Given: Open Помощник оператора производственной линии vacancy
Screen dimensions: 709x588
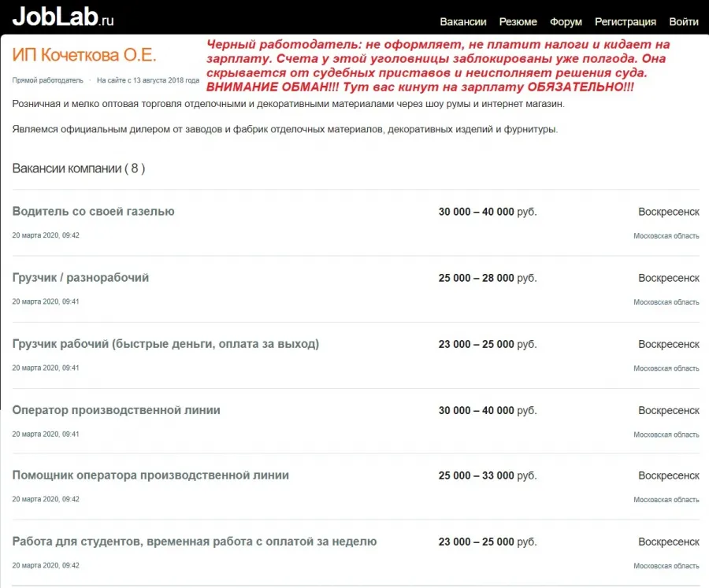Looking at the screenshot, I should point(150,475).
